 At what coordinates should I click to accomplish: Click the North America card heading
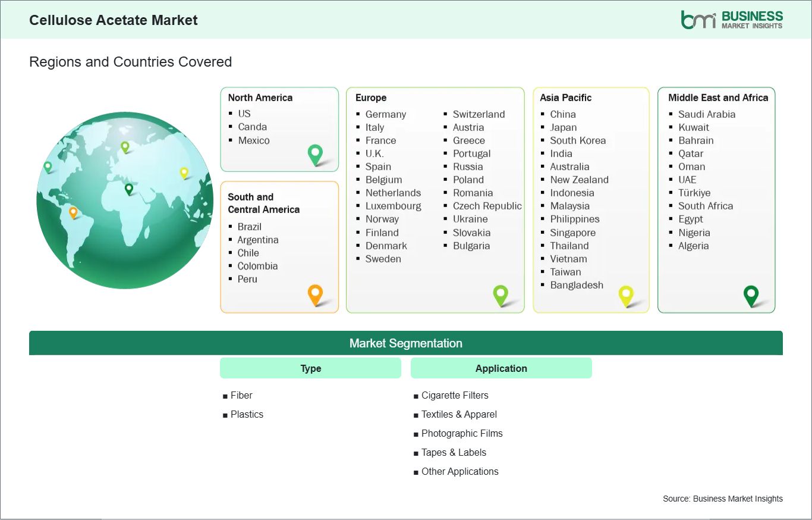pyautogui.click(x=260, y=98)
